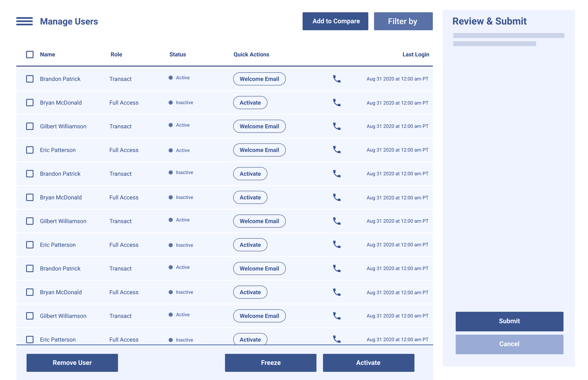588x380 pixels.
Task: Open the Filter by dropdown
Action: 403,21
